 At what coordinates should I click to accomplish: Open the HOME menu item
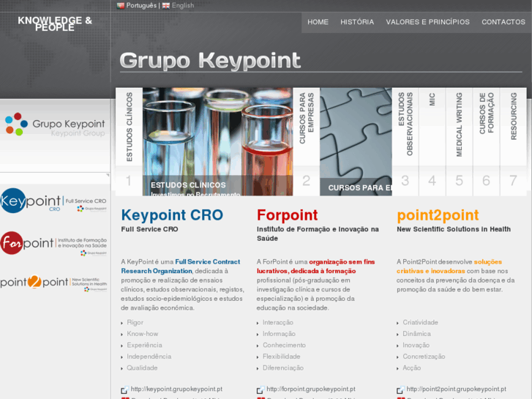pyautogui.click(x=318, y=22)
